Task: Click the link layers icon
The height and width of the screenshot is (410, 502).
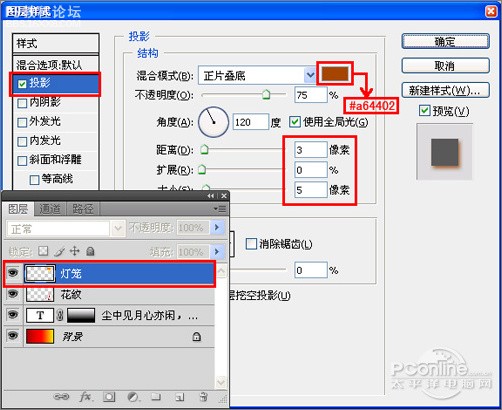Action: click(61, 397)
